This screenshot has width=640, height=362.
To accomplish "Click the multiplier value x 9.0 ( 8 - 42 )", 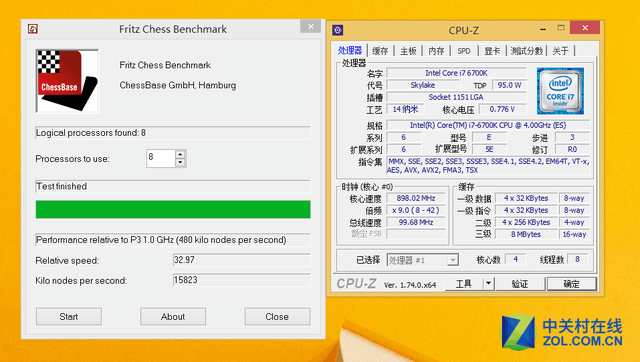I will pyautogui.click(x=416, y=210).
